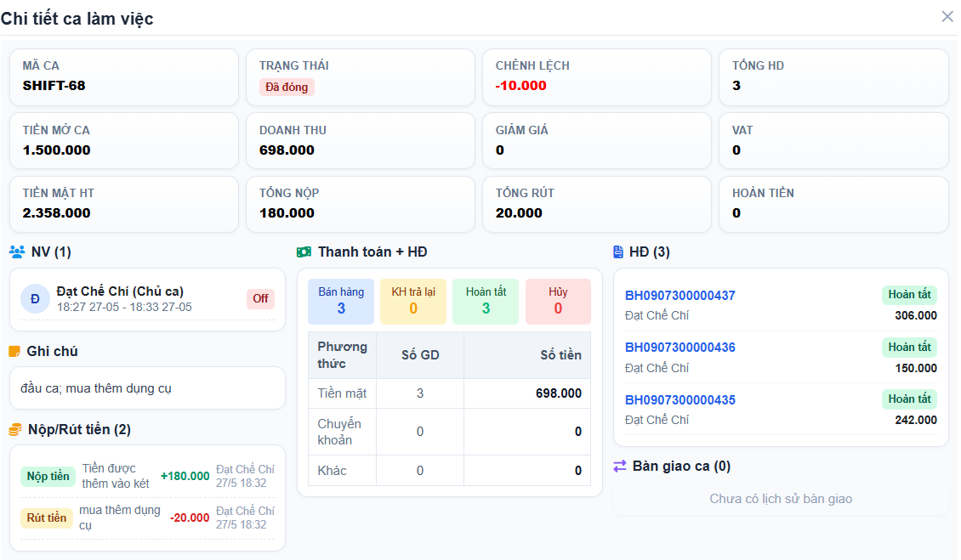Open invoice BH0907300000436
This screenshot has height=560, width=961.
tap(680, 348)
